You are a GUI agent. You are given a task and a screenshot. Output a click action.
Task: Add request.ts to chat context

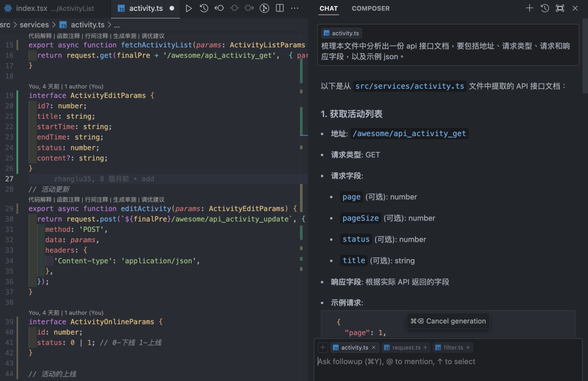425,348
